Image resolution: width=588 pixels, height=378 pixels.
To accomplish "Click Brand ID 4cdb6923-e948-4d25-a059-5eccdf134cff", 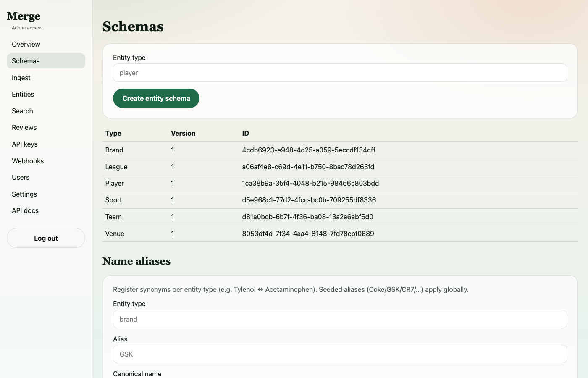I will point(309,150).
